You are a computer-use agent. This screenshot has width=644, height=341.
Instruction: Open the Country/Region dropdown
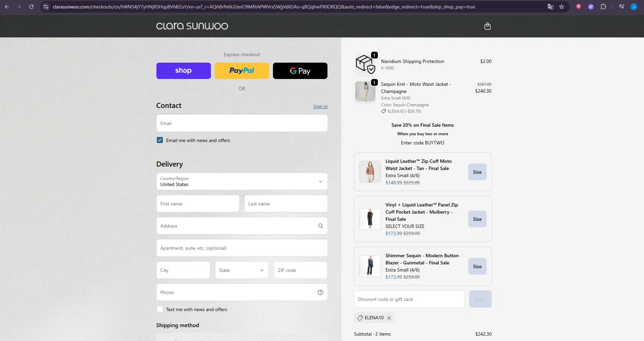[x=242, y=182]
